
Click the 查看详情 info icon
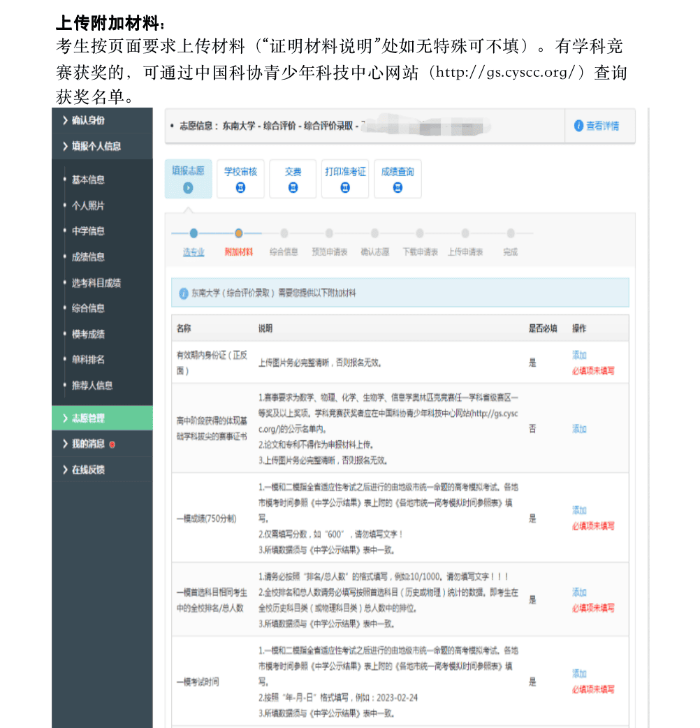click(578, 126)
